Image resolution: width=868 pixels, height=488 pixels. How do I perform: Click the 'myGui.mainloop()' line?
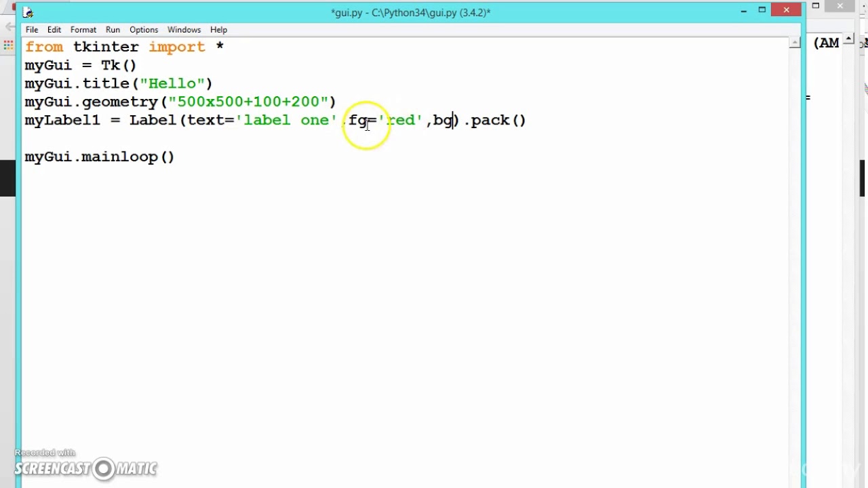coord(100,157)
